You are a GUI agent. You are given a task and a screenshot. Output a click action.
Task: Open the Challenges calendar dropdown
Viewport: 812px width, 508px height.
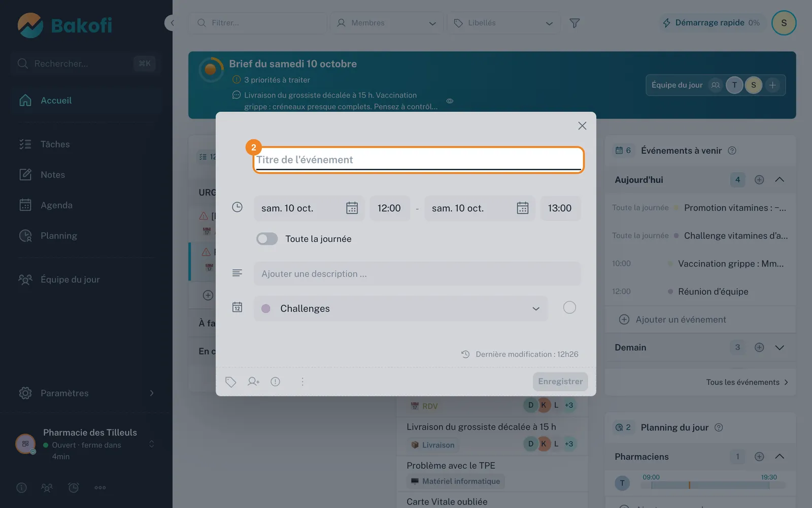(x=401, y=308)
